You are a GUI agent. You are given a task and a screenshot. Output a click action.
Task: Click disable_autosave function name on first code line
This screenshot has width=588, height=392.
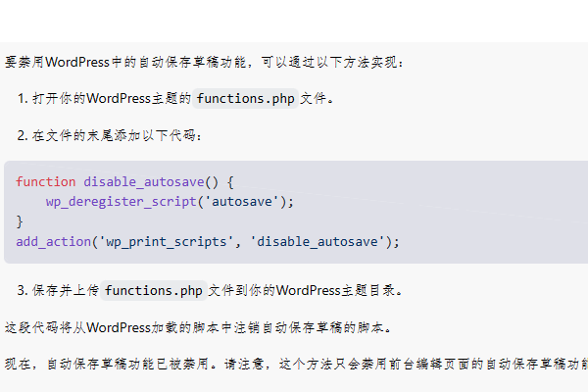pos(144,181)
